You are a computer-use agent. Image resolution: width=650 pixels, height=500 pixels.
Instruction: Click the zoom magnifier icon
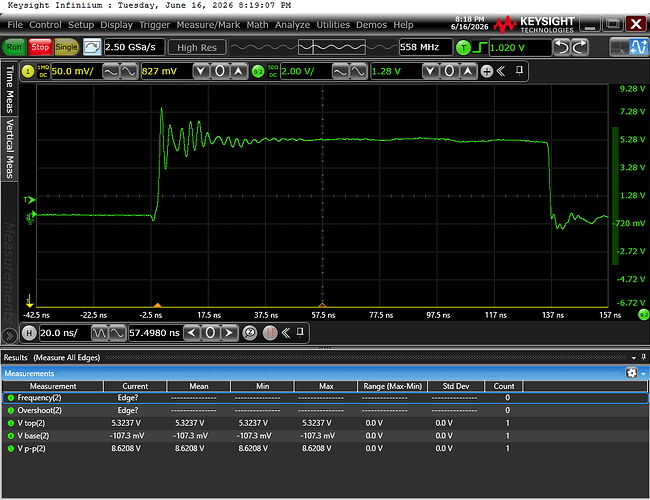[250, 333]
